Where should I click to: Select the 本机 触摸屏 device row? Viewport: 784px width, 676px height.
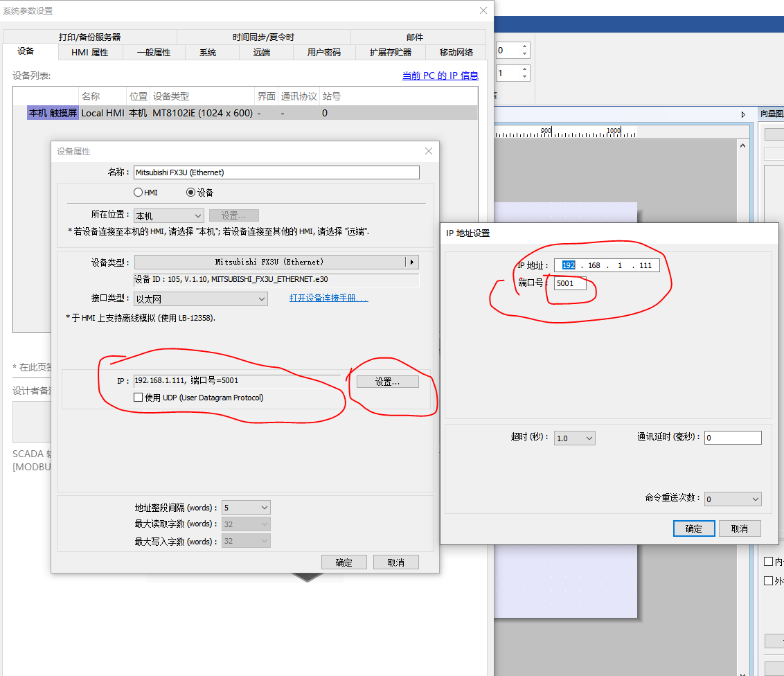click(x=53, y=113)
